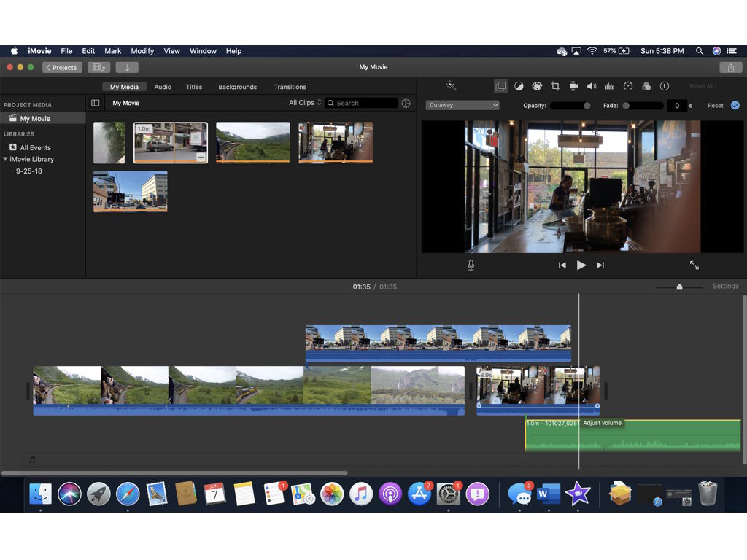Image resolution: width=747 pixels, height=560 pixels.
Task: Show the clip information icon
Action: 664,86
